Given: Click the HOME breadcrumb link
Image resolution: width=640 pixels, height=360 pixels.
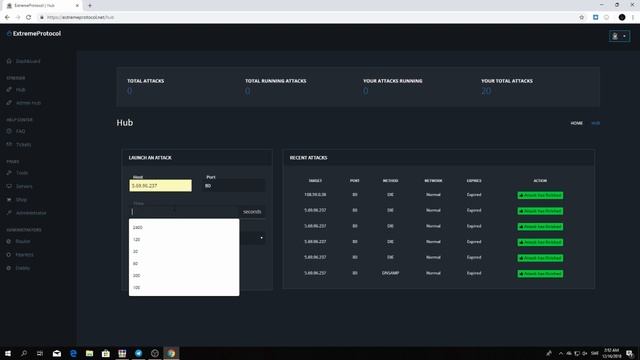Looking at the screenshot, I should tap(576, 123).
